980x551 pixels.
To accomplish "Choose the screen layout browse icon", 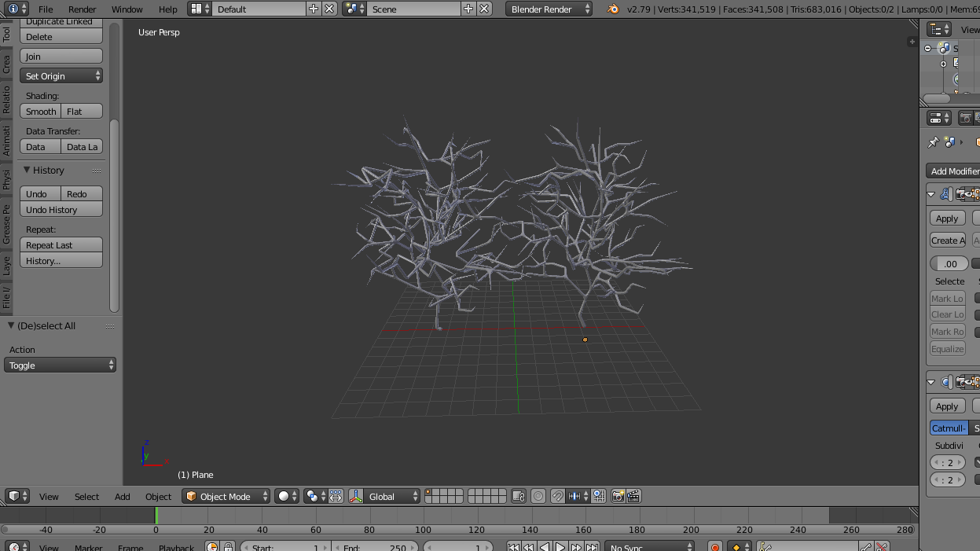I will pyautogui.click(x=200, y=9).
